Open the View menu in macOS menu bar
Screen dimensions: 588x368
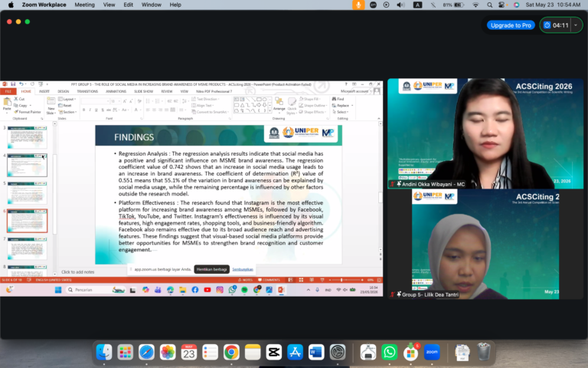pyautogui.click(x=109, y=5)
